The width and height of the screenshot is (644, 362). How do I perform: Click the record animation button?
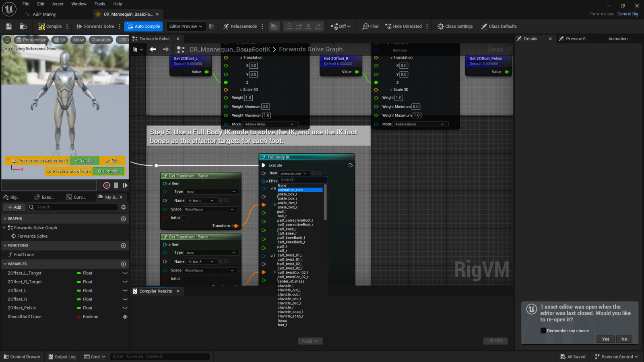tap(107, 185)
